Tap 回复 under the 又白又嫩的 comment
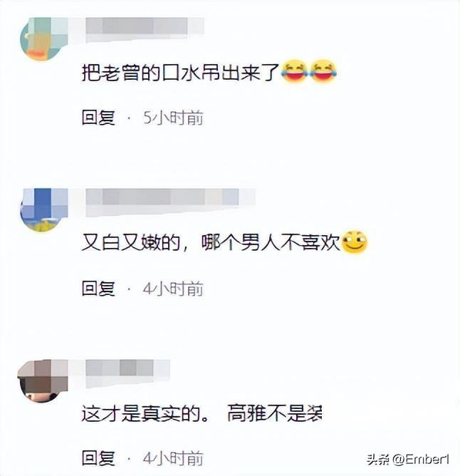460x476 pixels. point(98,288)
